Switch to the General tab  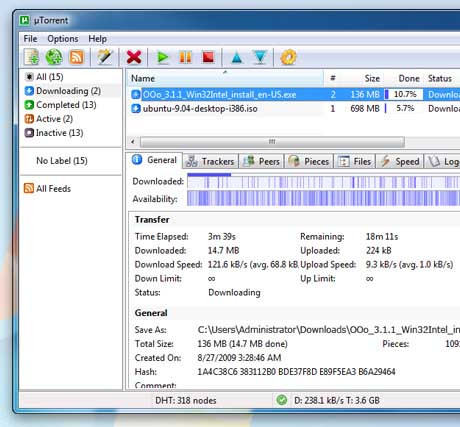tap(155, 160)
